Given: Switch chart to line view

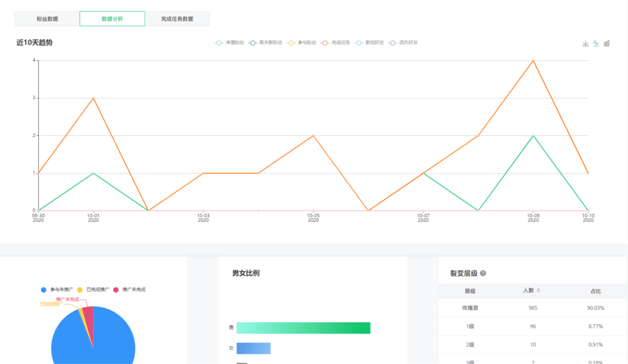Looking at the screenshot, I should tap(596, 44).
